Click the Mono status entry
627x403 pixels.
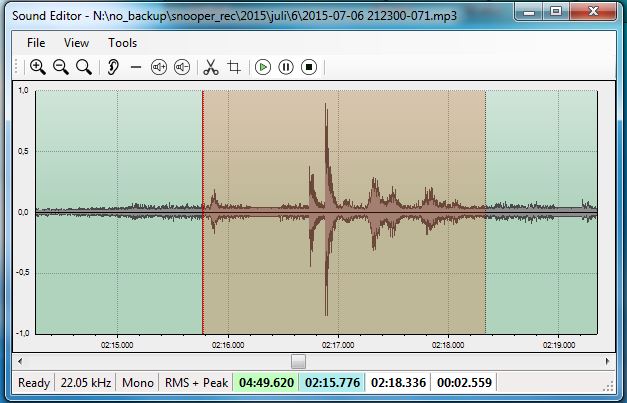[x=138, y=383]
